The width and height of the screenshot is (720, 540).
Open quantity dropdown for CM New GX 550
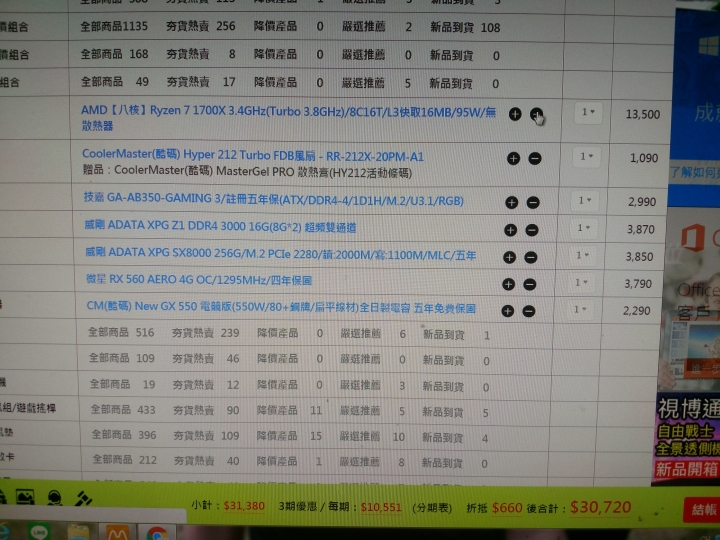pos(580,309)
